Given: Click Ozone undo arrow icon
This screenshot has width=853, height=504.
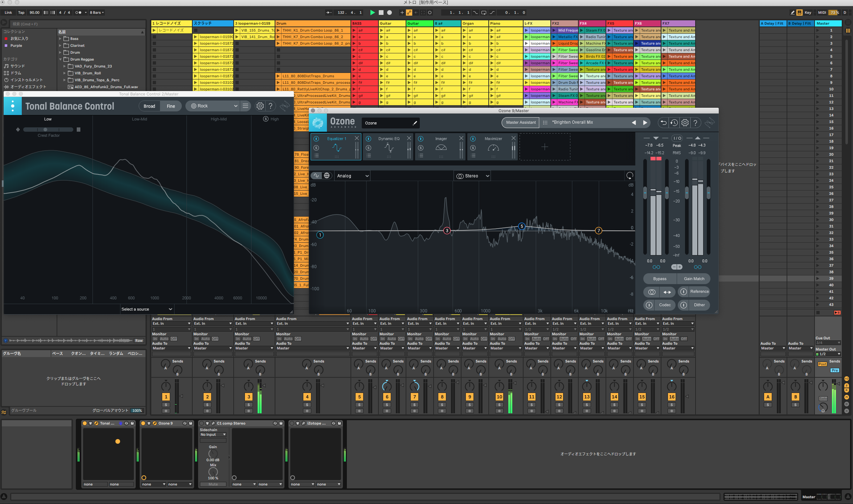Looking at the screenshot, I should pyautogui.click(x=663, y=123).
